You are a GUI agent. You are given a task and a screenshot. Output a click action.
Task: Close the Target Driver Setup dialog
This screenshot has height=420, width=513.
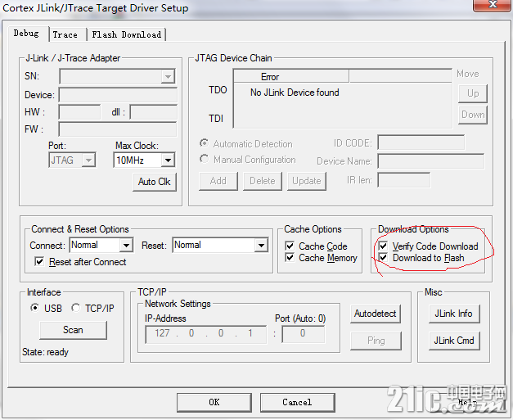492,5
